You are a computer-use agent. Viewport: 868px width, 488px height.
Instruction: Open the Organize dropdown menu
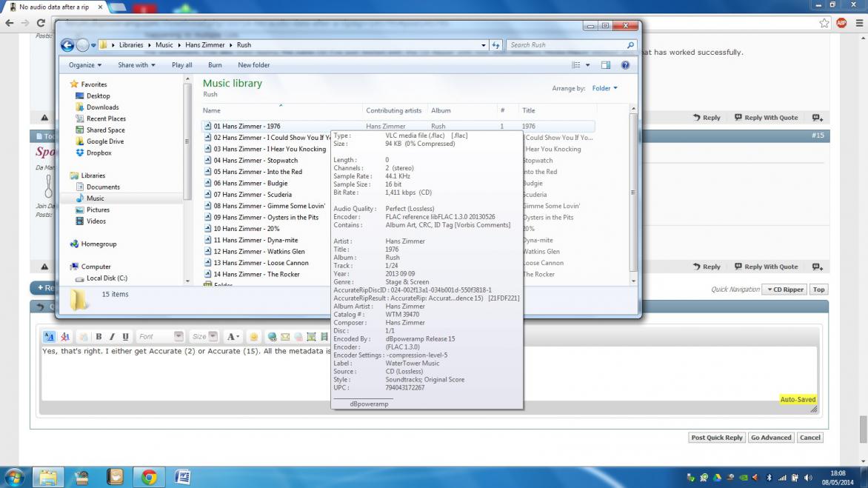tap(84, 65)
